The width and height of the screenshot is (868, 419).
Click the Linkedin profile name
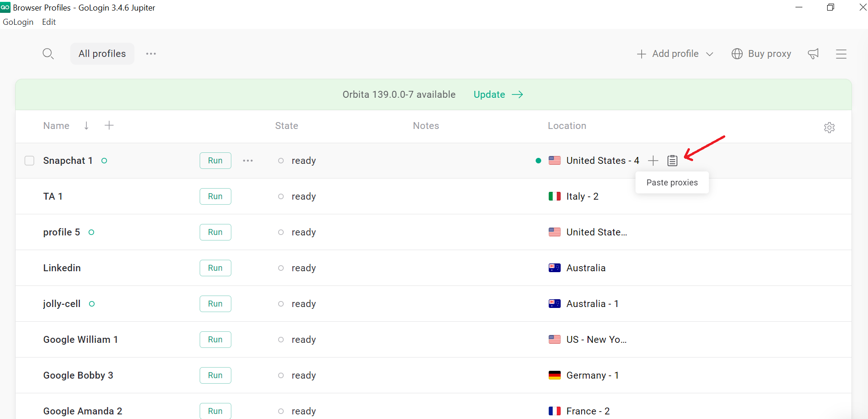[x=62, y=268]
